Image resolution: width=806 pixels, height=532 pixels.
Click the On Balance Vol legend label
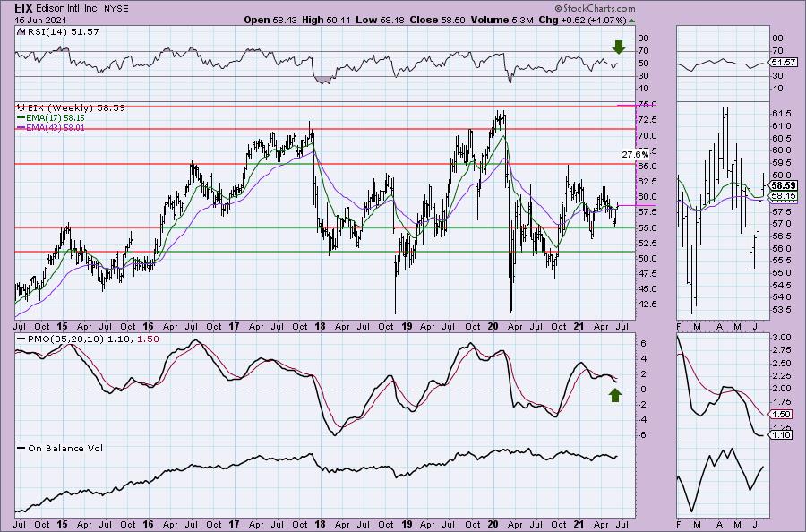tap(60, 448)
